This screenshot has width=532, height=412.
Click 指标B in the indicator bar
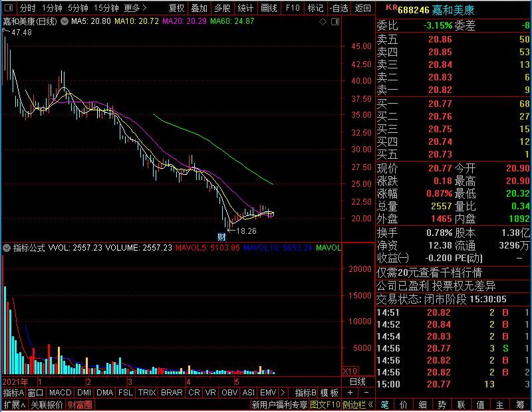305,393
